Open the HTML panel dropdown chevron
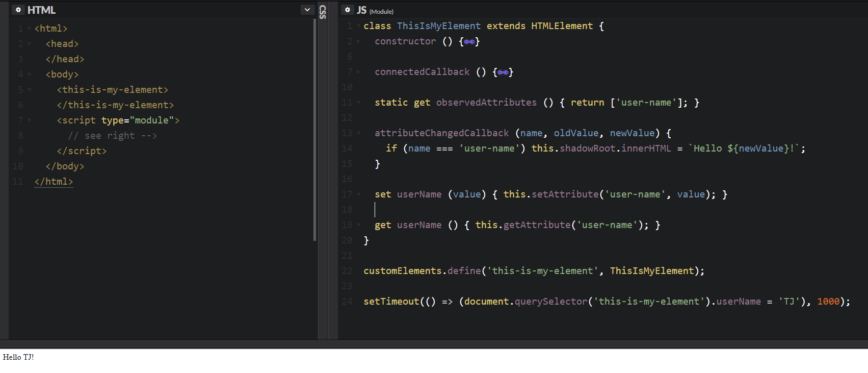The height and width of the screenshot is (373, 868). 307,10
